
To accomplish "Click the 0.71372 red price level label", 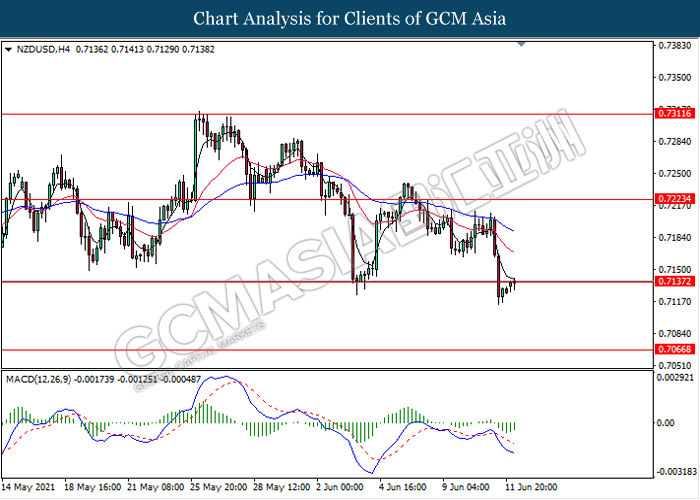I will [x=675, y=281].
